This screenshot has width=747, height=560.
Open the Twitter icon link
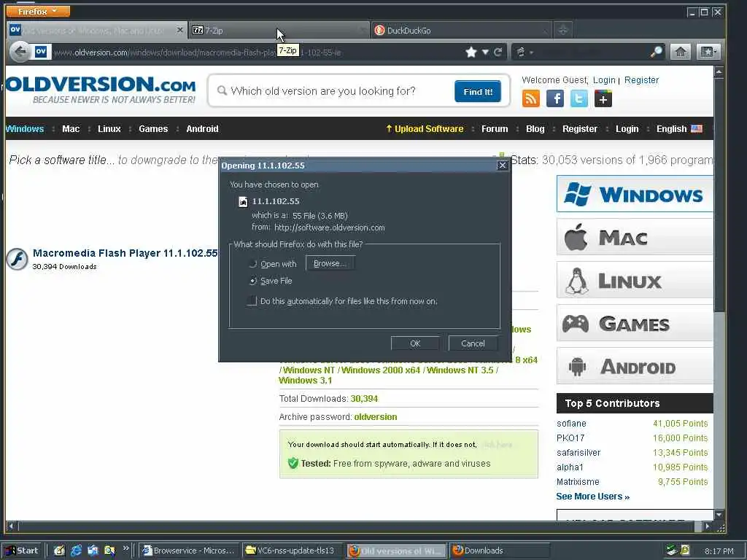578,98
